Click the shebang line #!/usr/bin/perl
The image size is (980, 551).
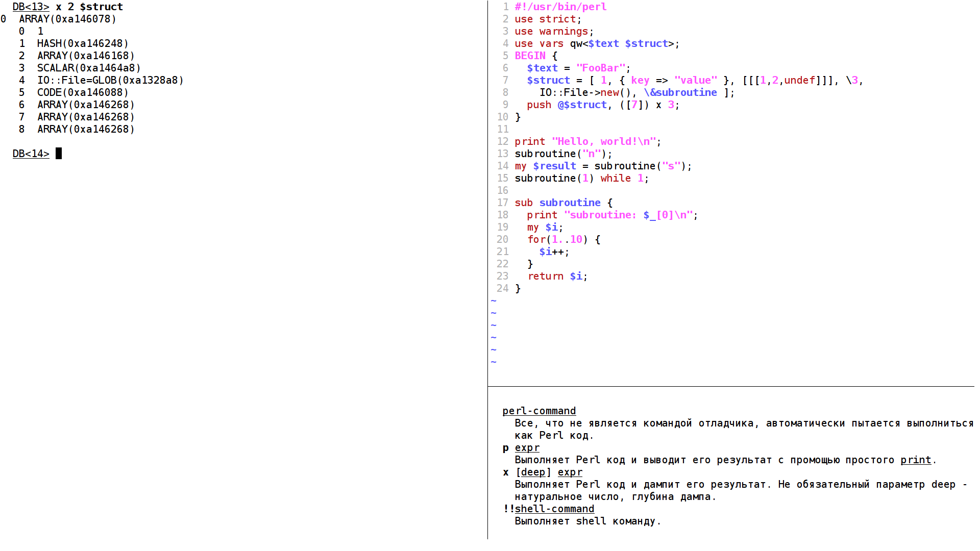pyautogui.click(x=560, y=7)
